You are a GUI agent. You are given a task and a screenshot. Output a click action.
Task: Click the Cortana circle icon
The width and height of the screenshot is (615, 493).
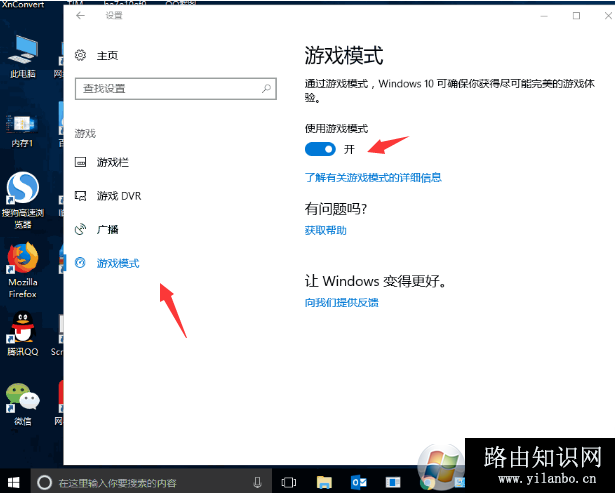[x=44, y=482]
